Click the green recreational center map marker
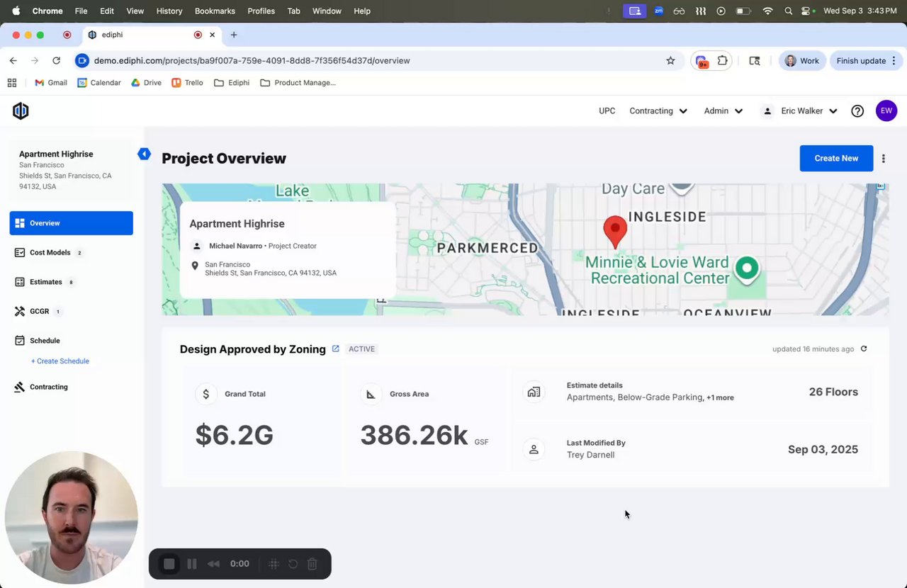This screenshot has width=907, height=588. (746, 268)
